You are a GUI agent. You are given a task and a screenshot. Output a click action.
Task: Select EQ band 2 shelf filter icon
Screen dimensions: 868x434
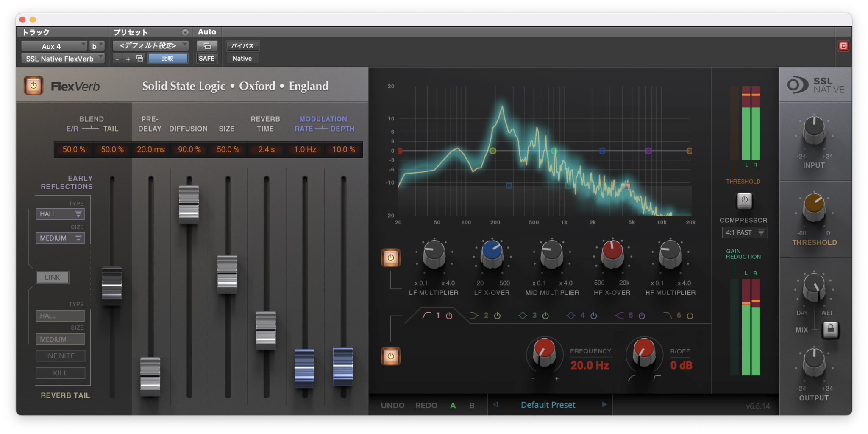tap(475, 315)
